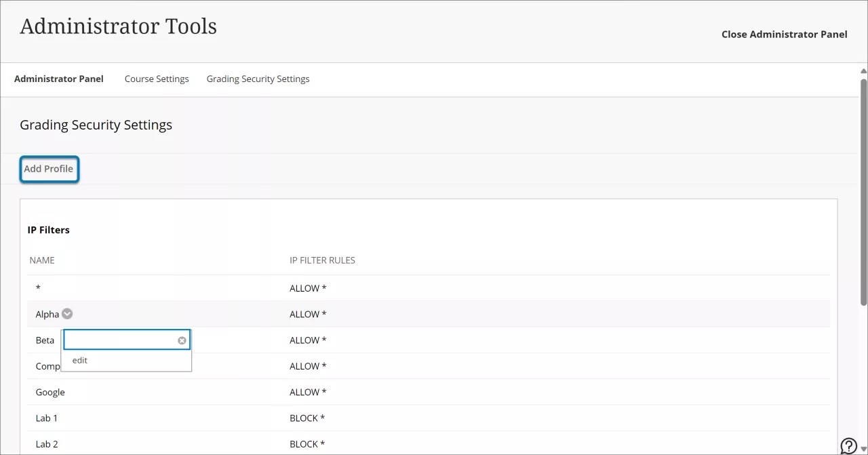Click the Add Profile button
868x455 pixels.
[x=48, y=168]
